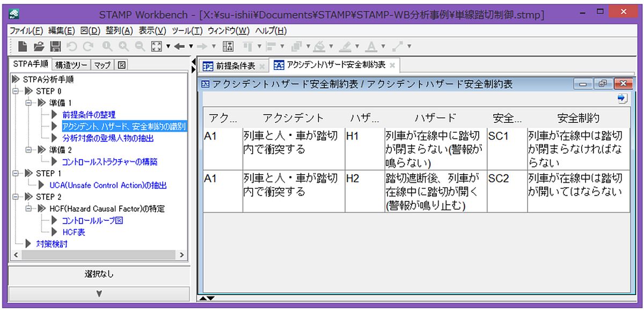Collapse the 準備 1 branch in the tree
The image size is (644, 310).
(x=28, y=102)
